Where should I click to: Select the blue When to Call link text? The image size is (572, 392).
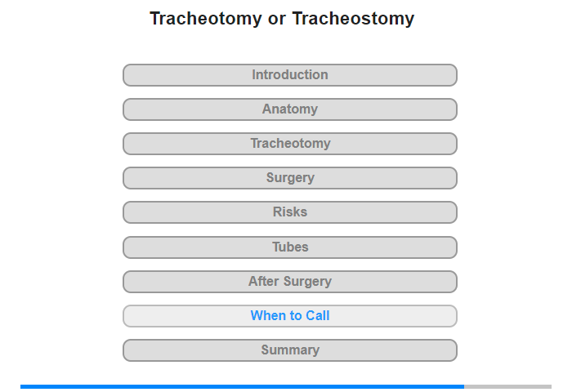pyautogui.click(x=290, y=315)
